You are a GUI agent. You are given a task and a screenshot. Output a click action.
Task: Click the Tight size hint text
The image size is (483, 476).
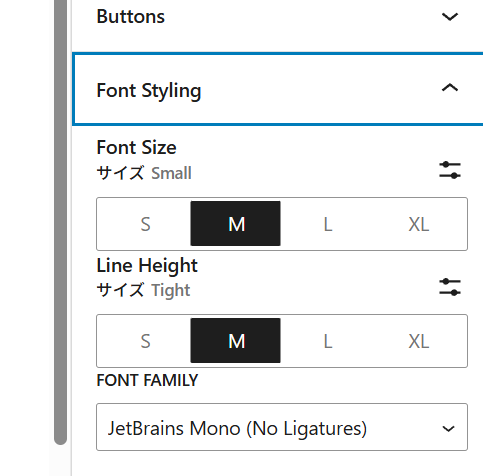[171, 290]
